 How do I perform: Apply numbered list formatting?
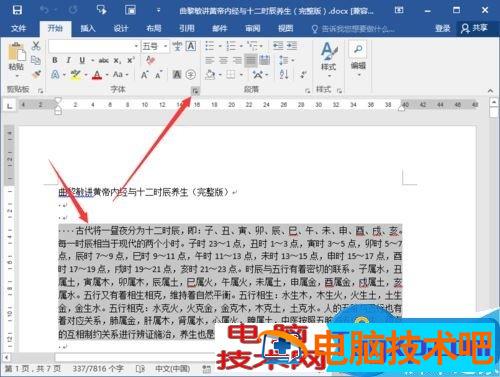coord(231,46)
